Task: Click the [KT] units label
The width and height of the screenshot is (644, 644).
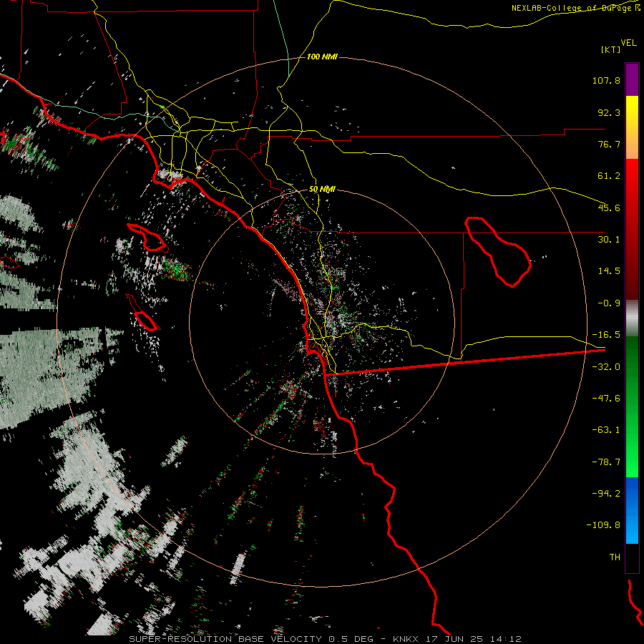Action: (x=611, y=49)
